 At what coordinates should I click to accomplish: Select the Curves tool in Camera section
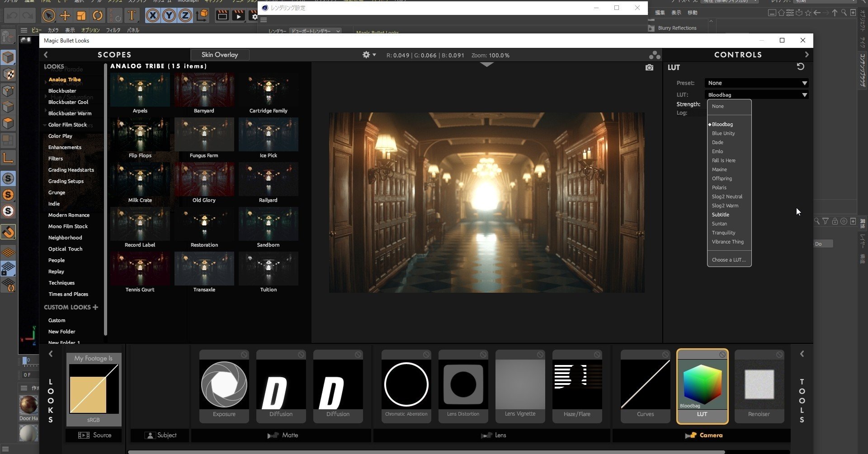(x=645, y=386)
